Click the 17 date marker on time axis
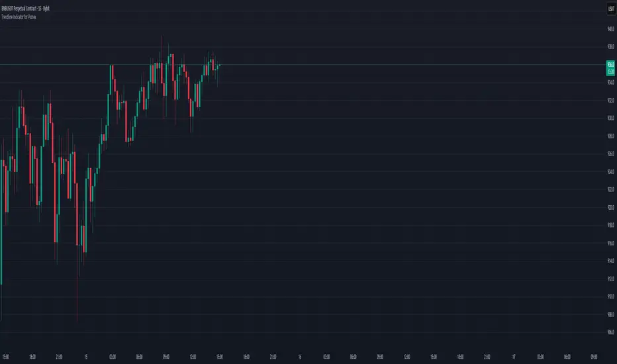The height and width of the screenshot is (364, 617). (x=514, y=355)
